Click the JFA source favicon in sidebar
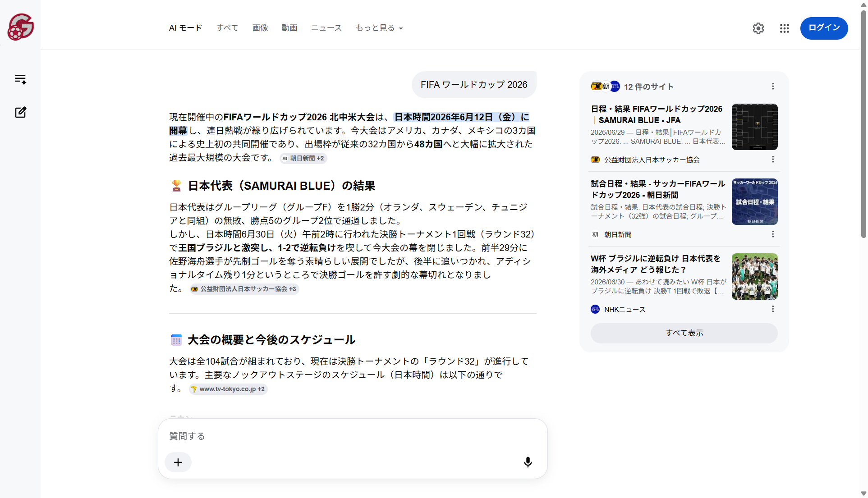Screen dimensions: 868x498 [x=595, y=160]
